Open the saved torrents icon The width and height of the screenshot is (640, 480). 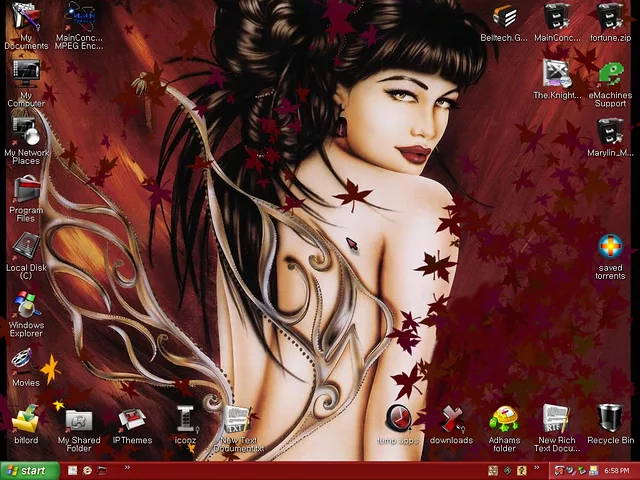(x=610, y=246)
